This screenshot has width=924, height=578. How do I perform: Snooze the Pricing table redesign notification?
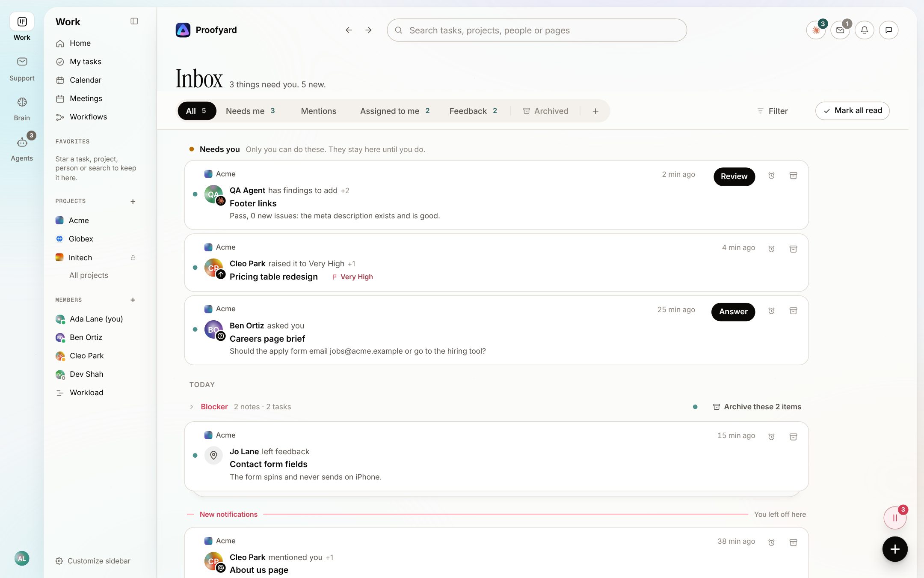[771, 249]
